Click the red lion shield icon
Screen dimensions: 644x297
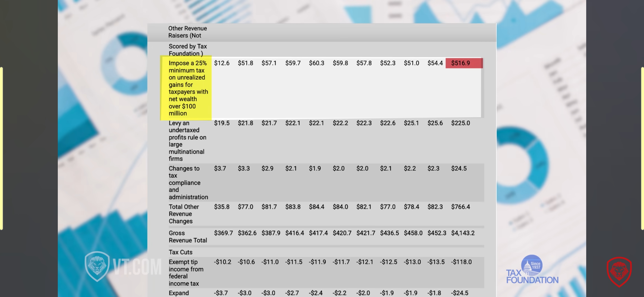point(619,272)
